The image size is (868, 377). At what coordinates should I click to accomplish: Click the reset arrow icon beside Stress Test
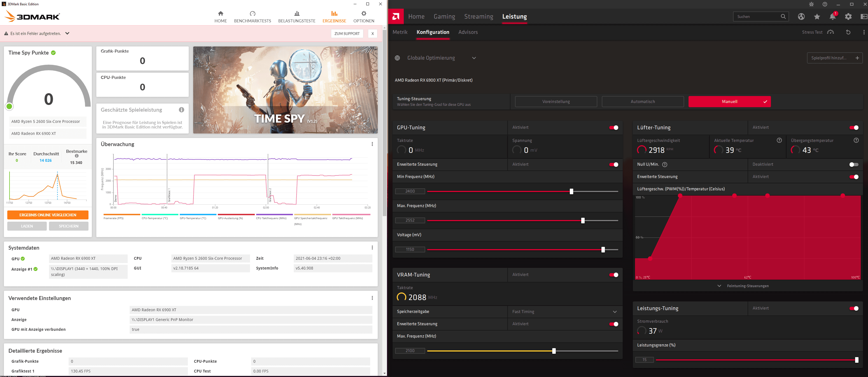(x=848, y=32)
